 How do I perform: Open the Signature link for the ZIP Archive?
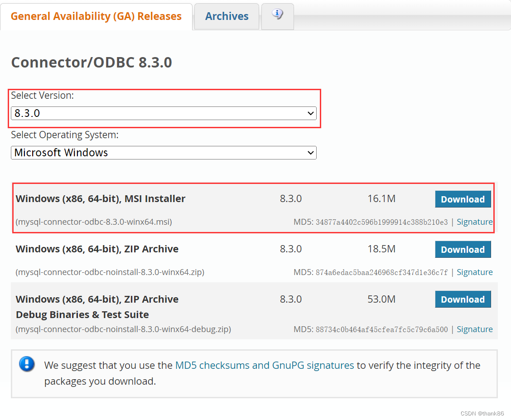click(474, 272)
